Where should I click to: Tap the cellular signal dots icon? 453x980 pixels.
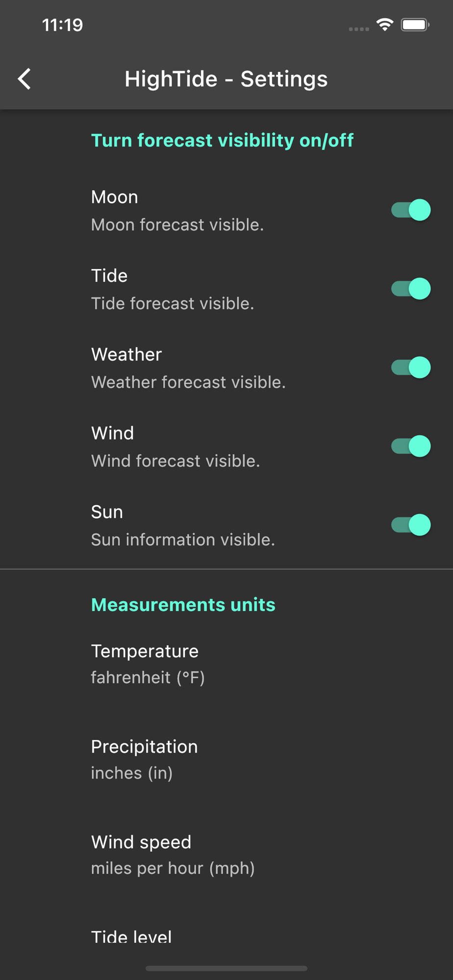point(359,29)
